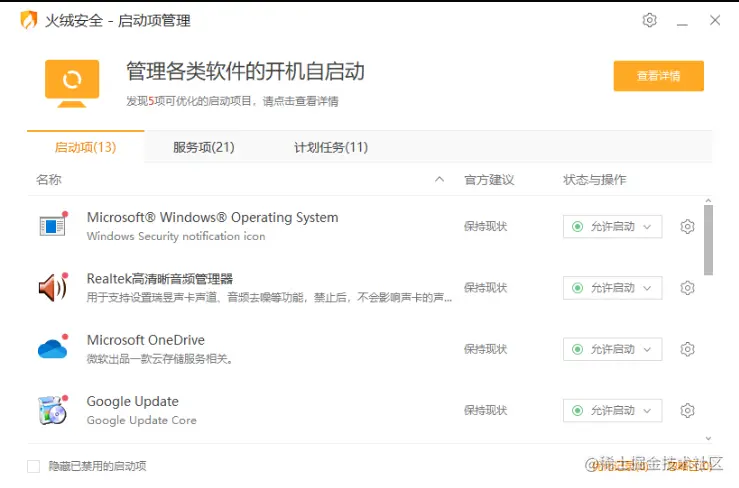Screen dimensions: 739x488
Task: Click the 查看详情 button
Action: click(x=658, y=76)
